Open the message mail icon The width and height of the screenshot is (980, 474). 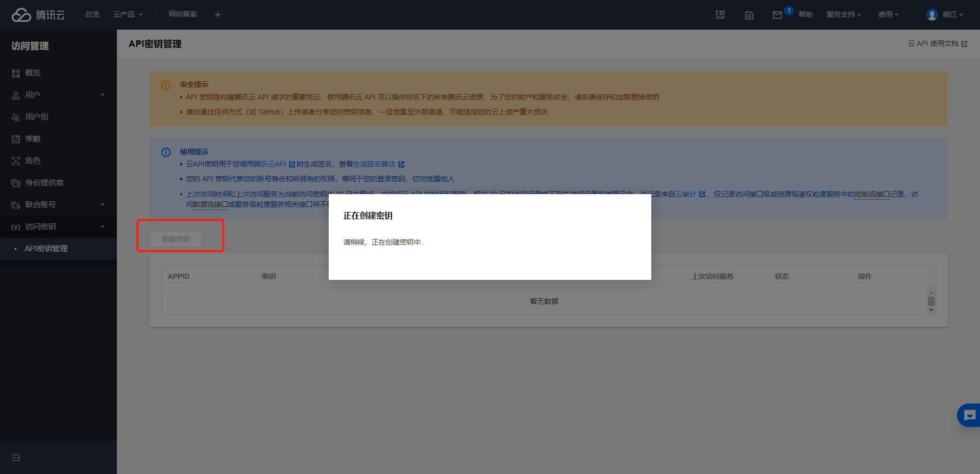click(777, 15)
